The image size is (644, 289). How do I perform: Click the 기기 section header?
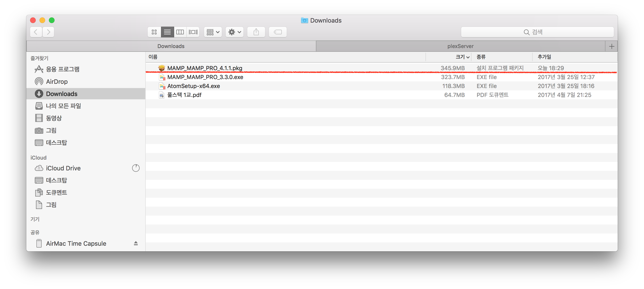point(35,219)
